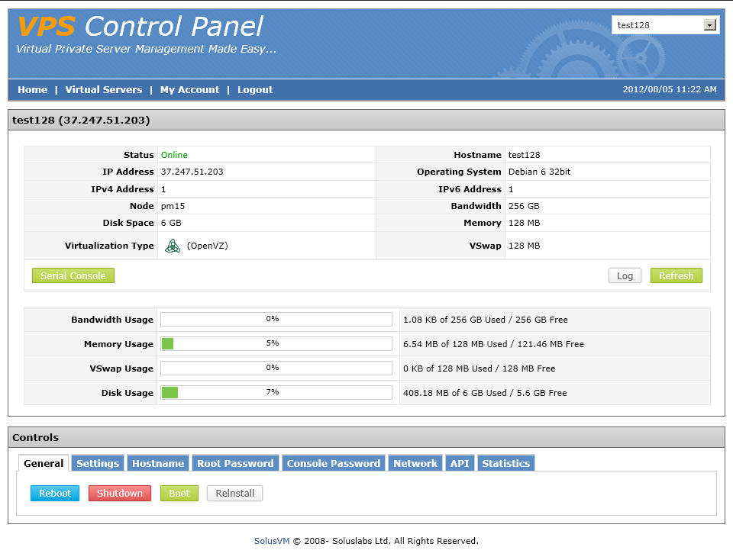The height and width of the screenshot is (560, 733).
Task: Switch to the Network tab
Action: click(415, 463)
